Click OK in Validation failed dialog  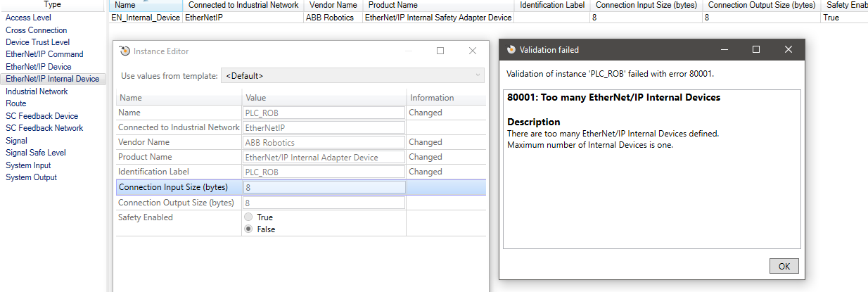(784, 267)
